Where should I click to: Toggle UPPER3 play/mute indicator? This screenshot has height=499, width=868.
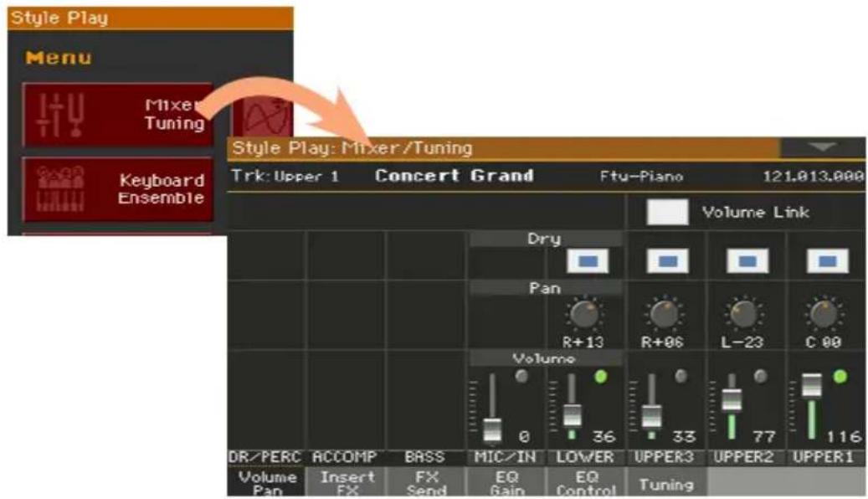tap(681, 377)
